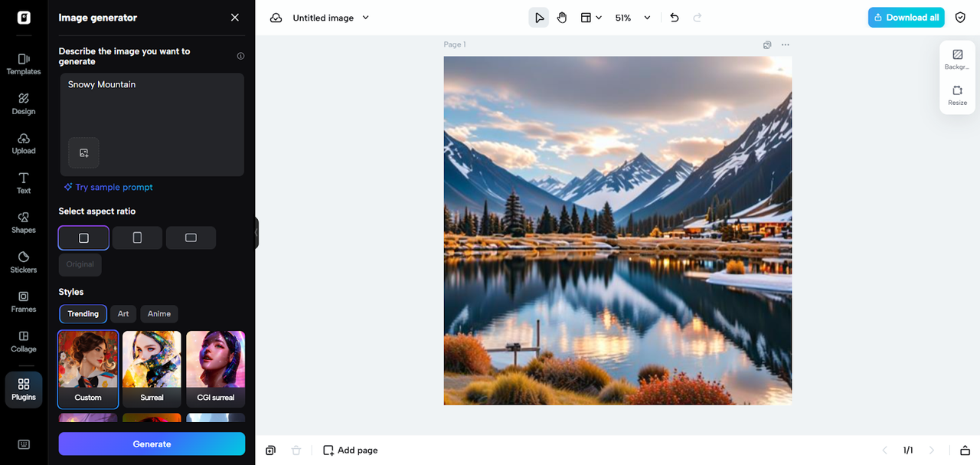Select the cursor selection tool
Screen dimensions: 980x465
pos(538,17)
